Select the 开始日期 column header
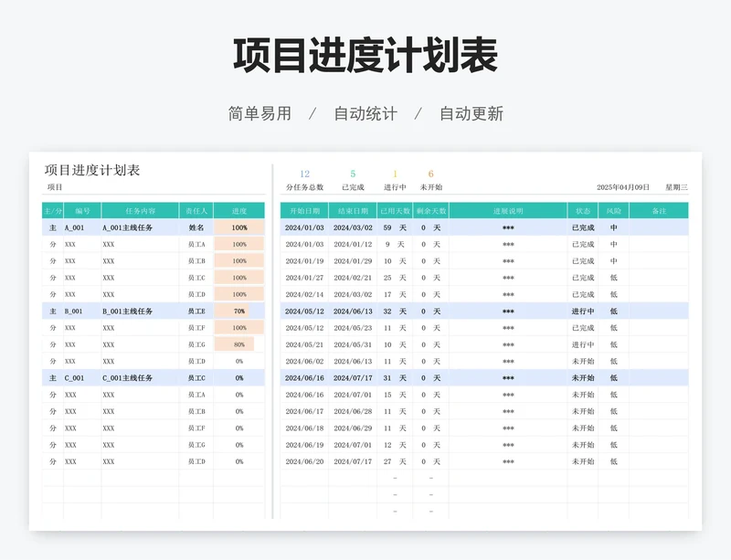The height and width of the screenshot is (560, 731). (x=304, y=211)
